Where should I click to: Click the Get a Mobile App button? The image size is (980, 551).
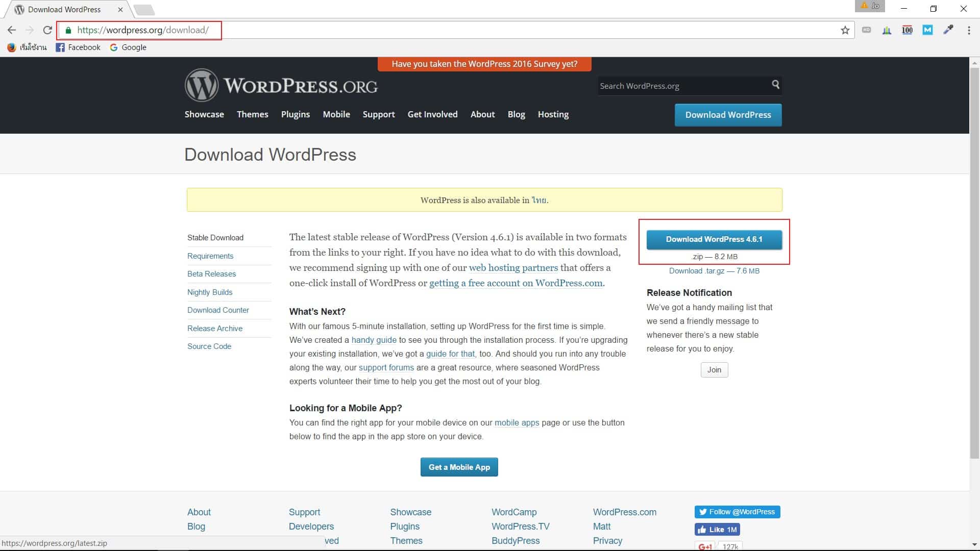tap(459, 467)
